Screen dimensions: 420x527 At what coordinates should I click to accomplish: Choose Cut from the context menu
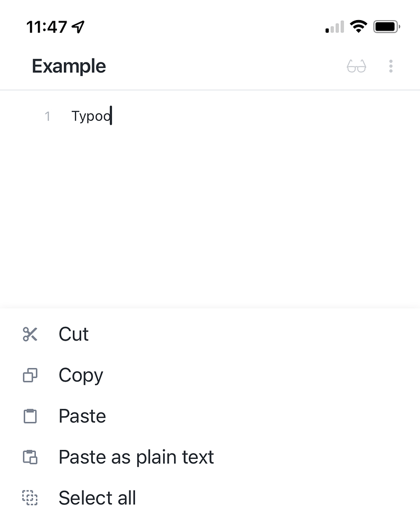pyautogui.click(x=73, y=334)
